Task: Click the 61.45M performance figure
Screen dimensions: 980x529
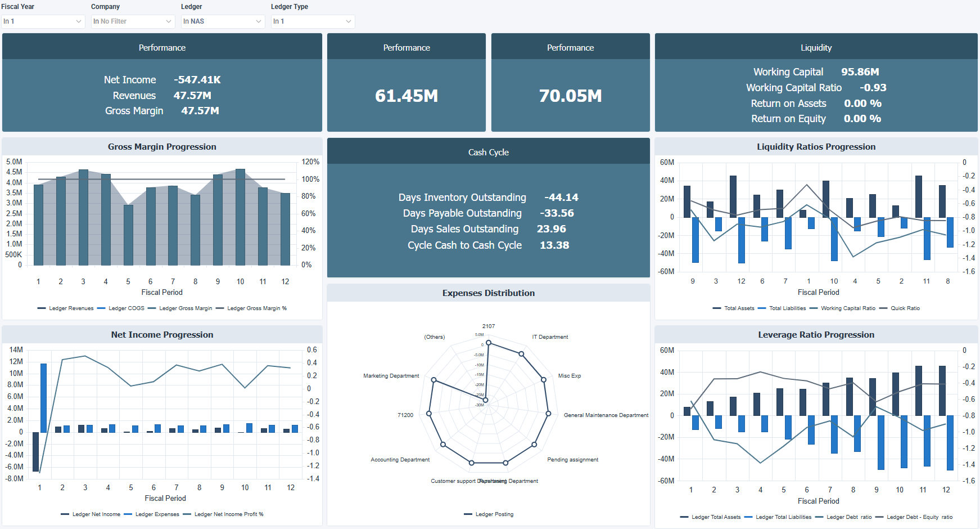Action: pos(407,96)
